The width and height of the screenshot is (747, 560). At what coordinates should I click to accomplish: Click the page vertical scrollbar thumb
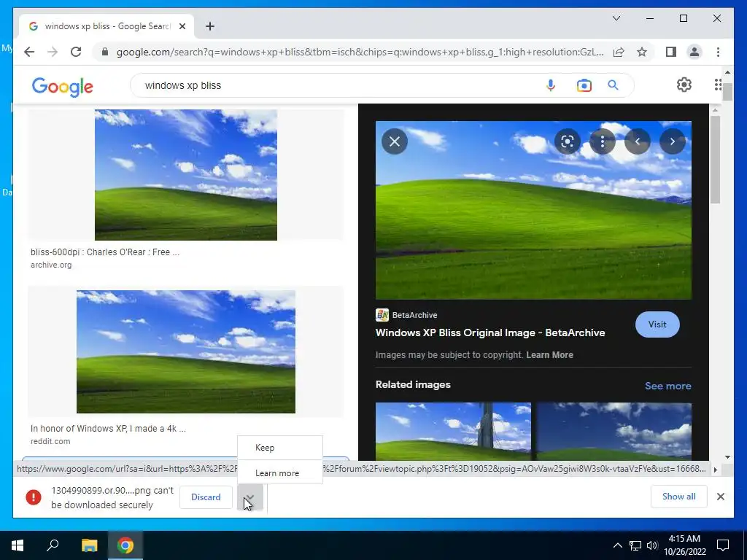727,91
